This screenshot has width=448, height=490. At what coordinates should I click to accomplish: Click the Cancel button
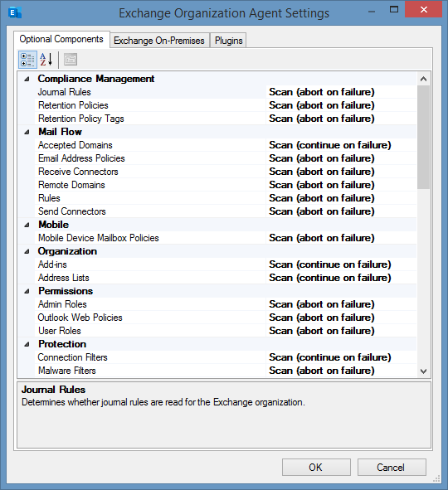pyautogui.click(x=392, y=467)
